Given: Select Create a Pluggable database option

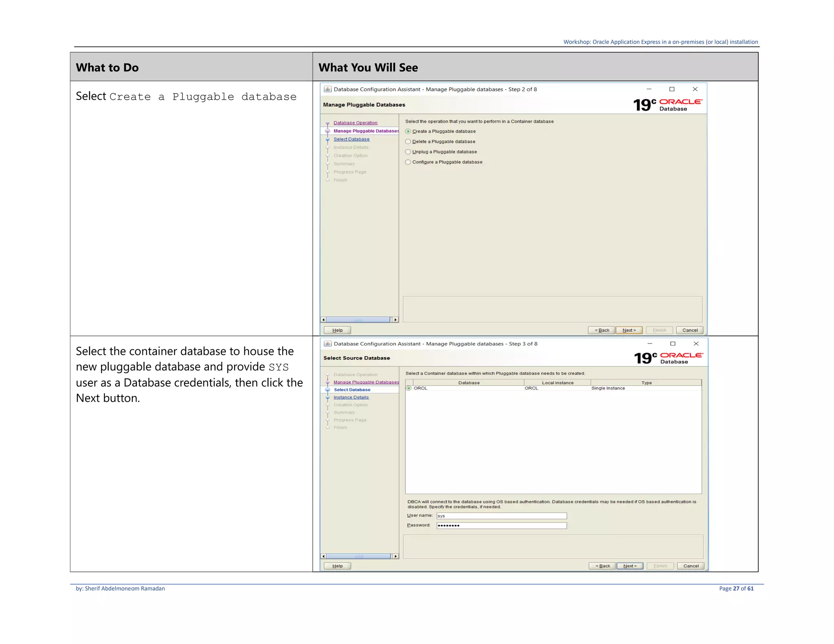Looking at the screenshot, I should point(408,131).
